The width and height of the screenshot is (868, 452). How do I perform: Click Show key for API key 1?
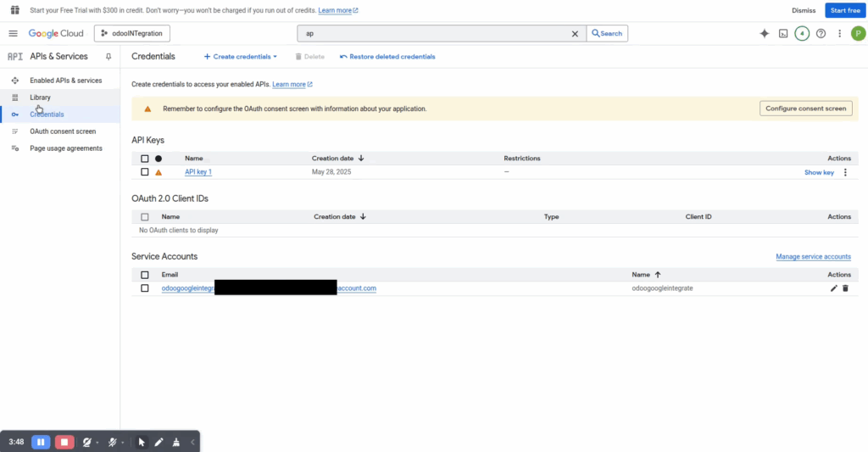click(819, 172)
